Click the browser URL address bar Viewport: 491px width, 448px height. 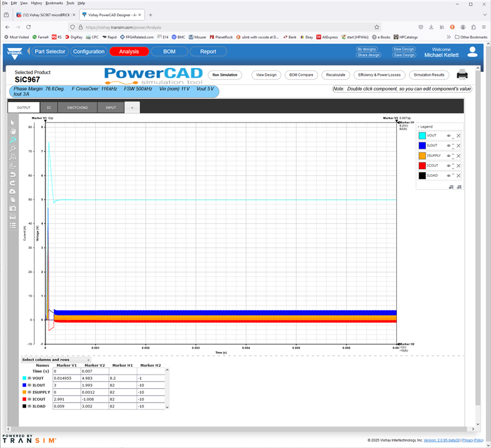(224, 27)
